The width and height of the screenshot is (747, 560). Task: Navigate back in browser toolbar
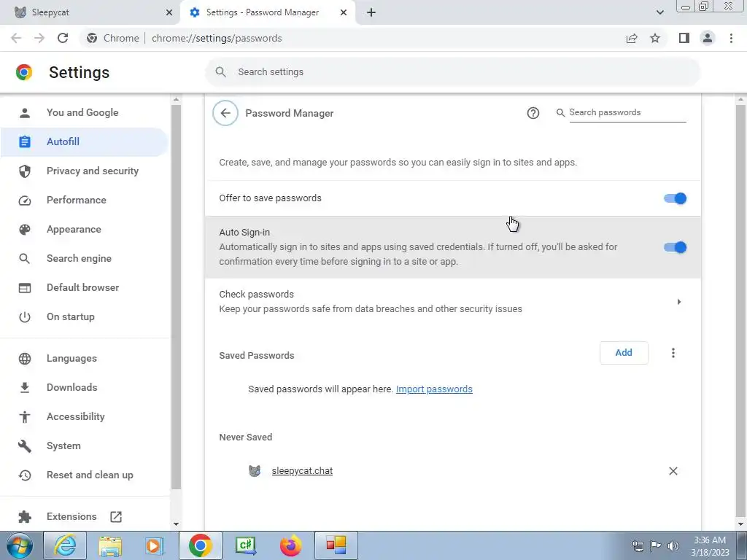point(16,38)
